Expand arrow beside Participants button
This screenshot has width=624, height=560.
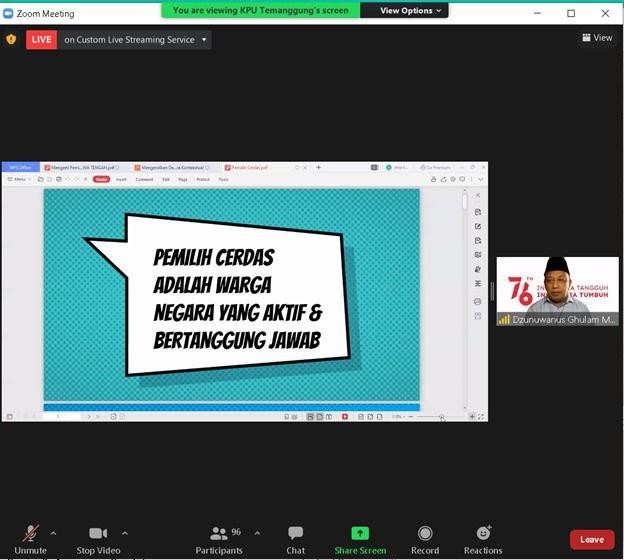tap(257, 533)
